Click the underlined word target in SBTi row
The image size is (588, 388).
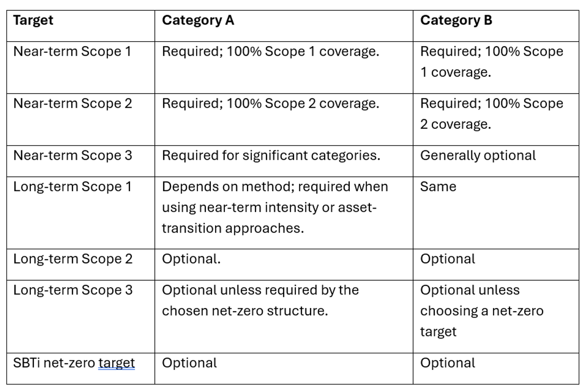[117, 363]
